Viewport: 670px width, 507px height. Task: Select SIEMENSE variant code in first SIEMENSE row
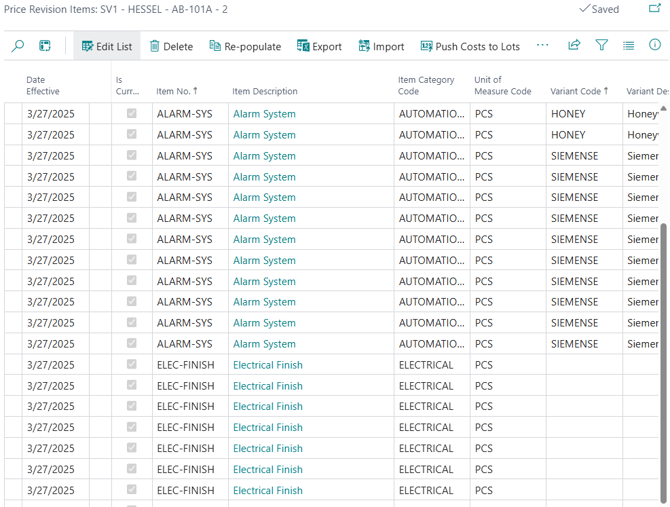point(574,156)
